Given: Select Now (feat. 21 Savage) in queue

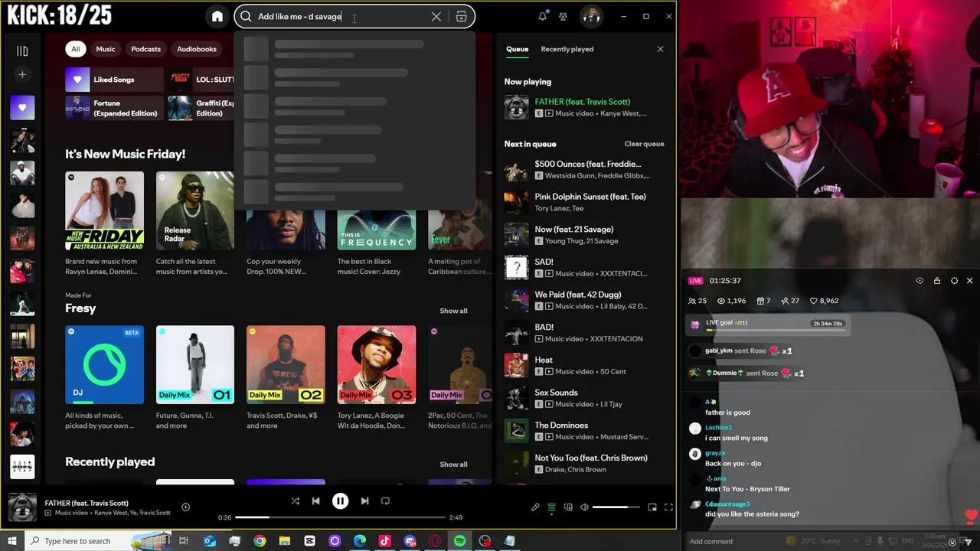Looking at the screenshot, I should point(584,235).
